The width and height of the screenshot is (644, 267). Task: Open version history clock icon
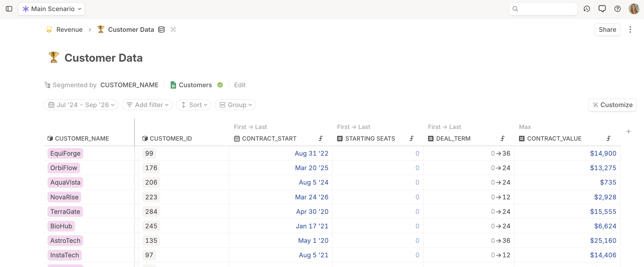coord(587,9)
